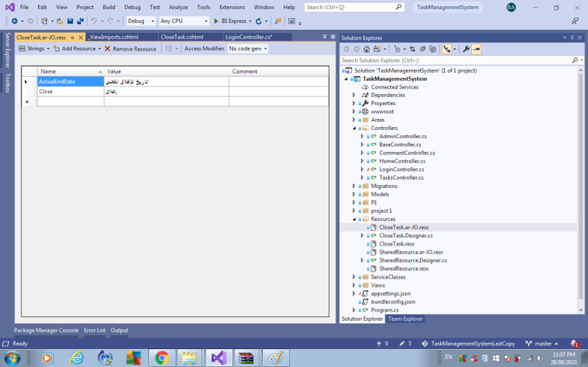Open the Build menu

click(109, 7)
